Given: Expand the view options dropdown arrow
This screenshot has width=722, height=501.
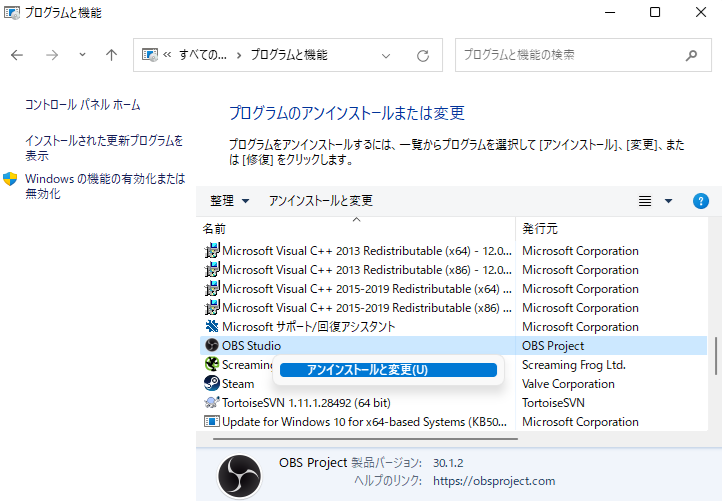Looking at the screenshot, I should pos(669,201).
